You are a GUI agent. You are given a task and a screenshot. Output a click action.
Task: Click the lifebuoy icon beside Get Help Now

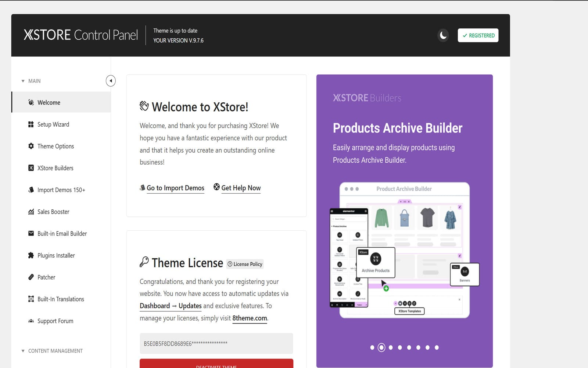click(217, 187)
